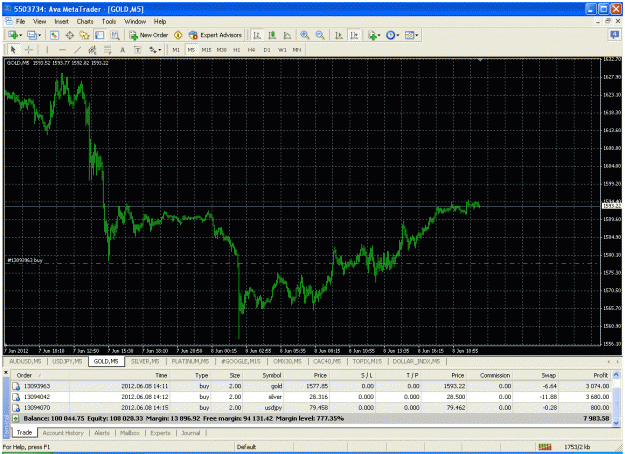625x454 pixels.
Task: Select the Fibonacci retracement tool
Action: pyautogui.click(x=108, y=49)
